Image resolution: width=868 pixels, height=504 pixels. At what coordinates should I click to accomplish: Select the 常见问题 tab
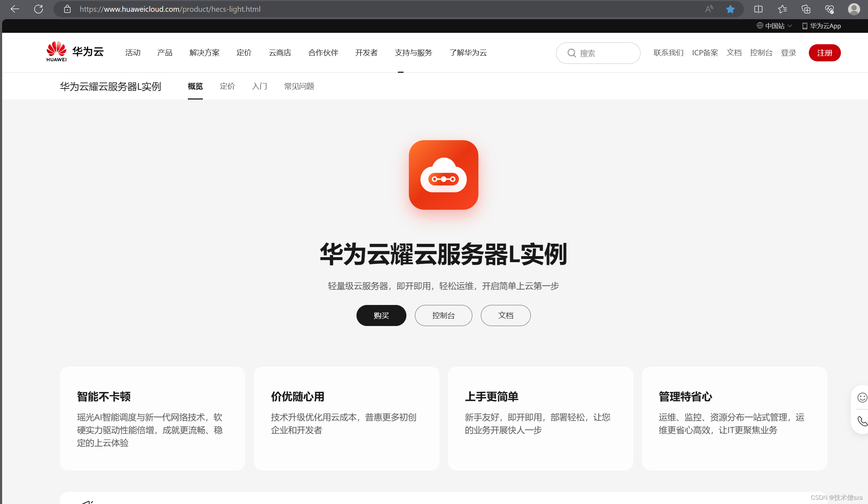pos(299,86)
